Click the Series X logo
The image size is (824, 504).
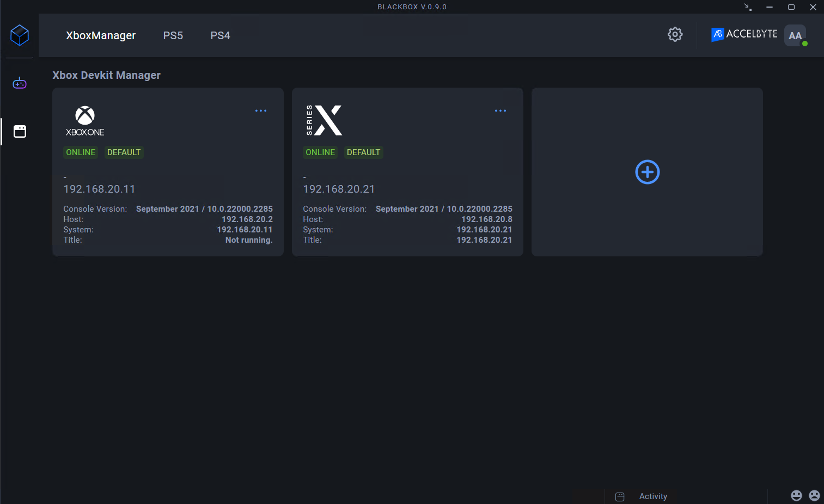pyautogui.click(x=324, y=120)
